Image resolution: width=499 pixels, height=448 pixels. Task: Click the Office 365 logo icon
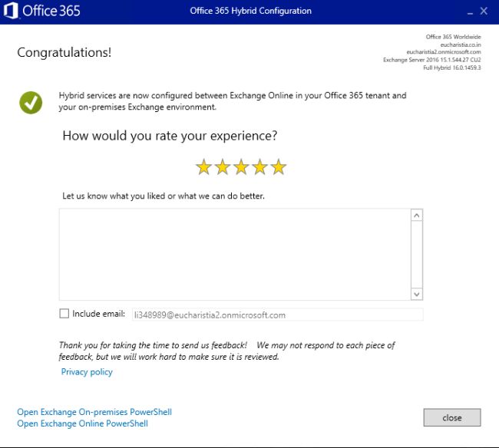11,11
